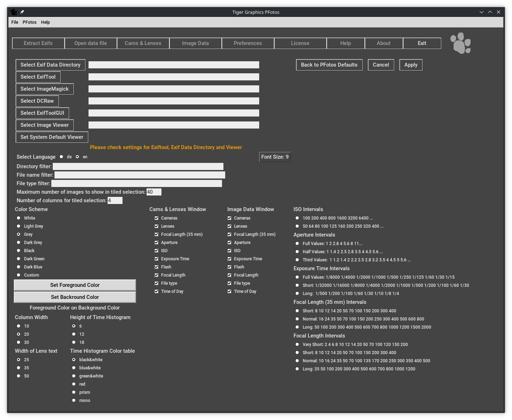Click the pin icon in title bar
This screenshot has width=512, height=420.
22,12
